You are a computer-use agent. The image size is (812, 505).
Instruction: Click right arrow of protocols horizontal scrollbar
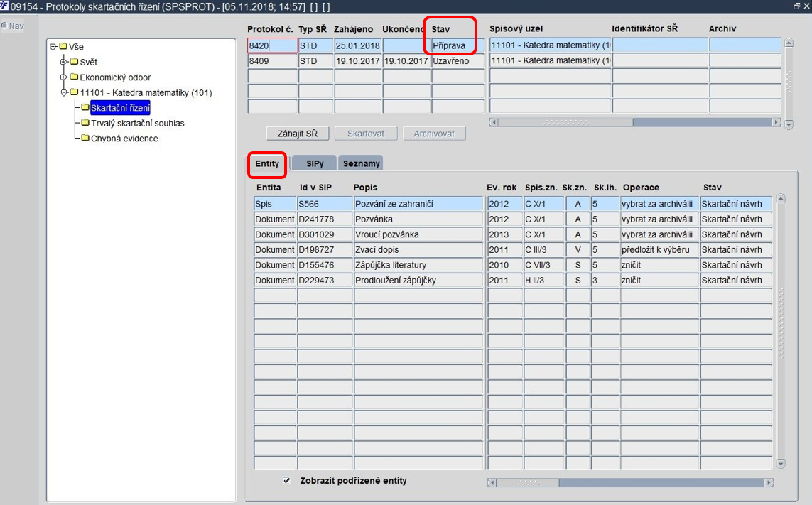[x=776, y=123]
